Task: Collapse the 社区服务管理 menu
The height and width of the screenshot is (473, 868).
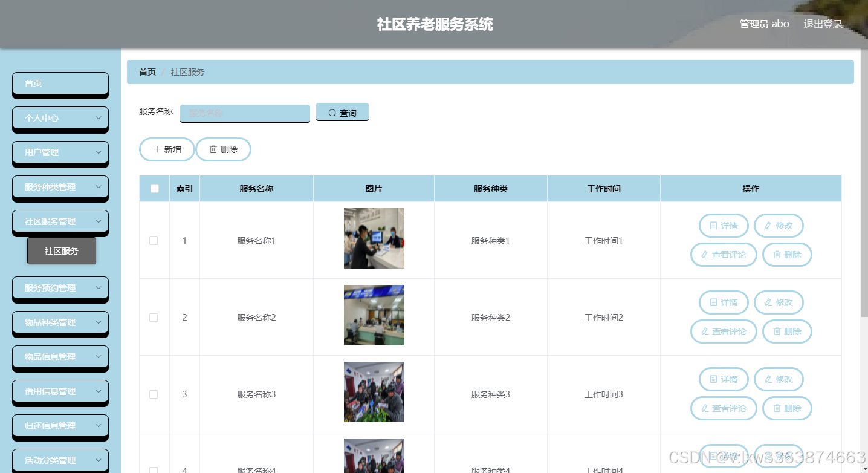Action: tap(60, 222)
